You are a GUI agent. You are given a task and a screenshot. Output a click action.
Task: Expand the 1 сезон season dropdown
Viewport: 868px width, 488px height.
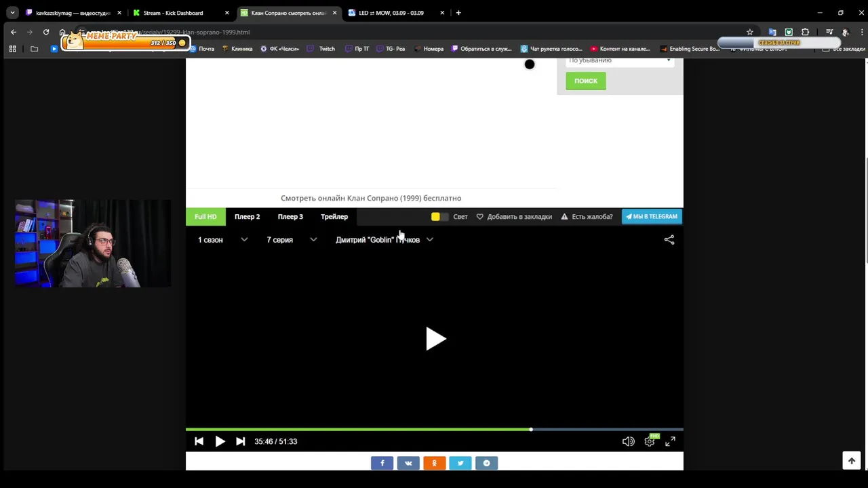pos(222,240)
